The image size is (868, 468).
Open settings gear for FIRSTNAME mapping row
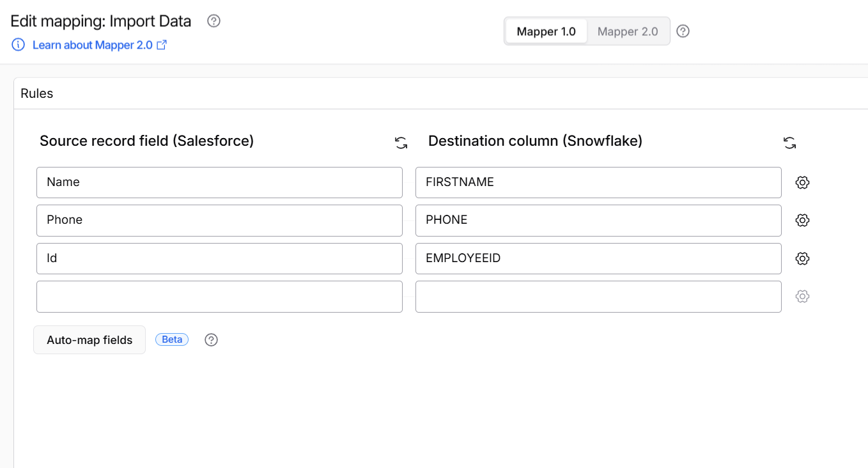(x=802, y=183)
